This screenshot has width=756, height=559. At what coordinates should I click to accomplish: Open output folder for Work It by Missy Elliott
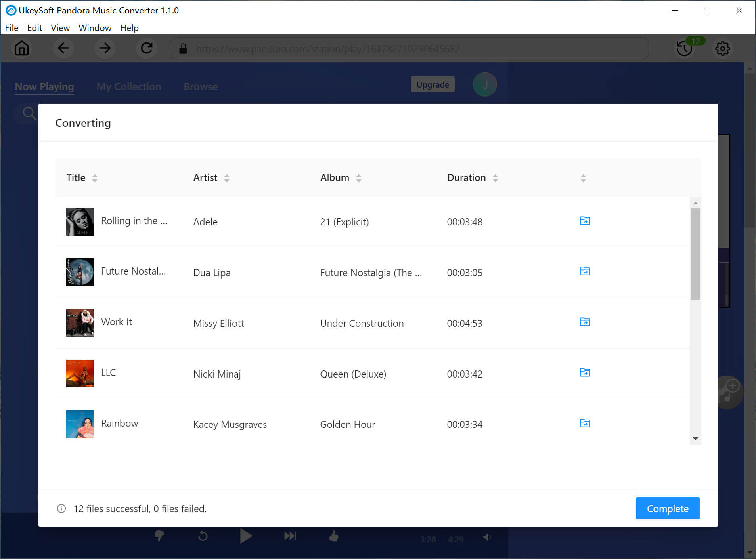point(585,322)
